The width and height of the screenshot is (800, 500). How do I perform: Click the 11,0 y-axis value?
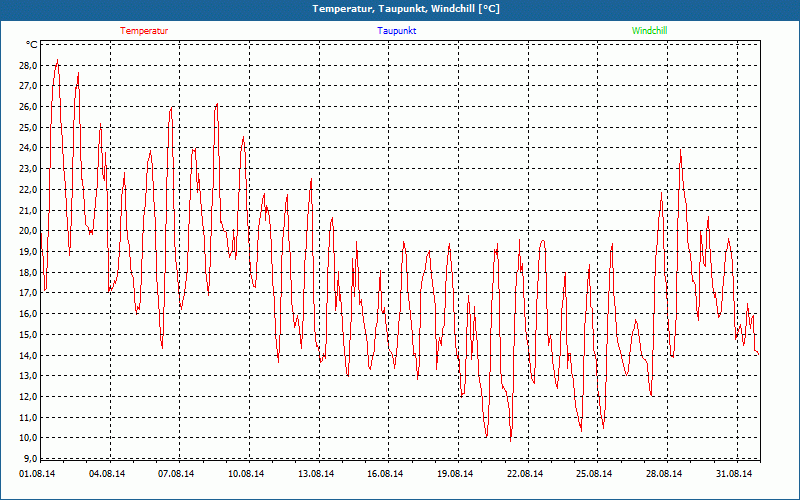[29, 417]
